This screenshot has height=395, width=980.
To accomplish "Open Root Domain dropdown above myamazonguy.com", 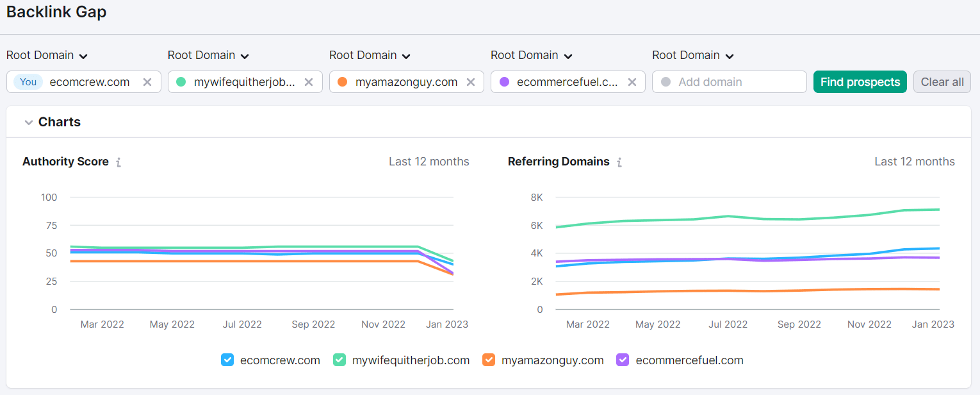I will [370, 55].
